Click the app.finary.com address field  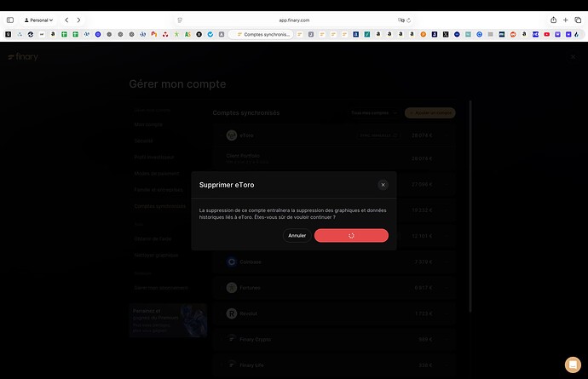(x=294, y=20)
